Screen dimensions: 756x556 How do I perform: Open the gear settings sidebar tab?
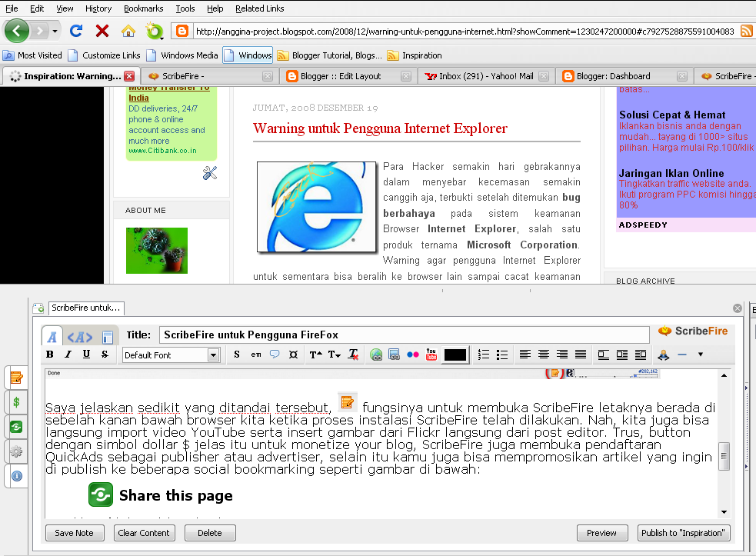click(16, 451)
